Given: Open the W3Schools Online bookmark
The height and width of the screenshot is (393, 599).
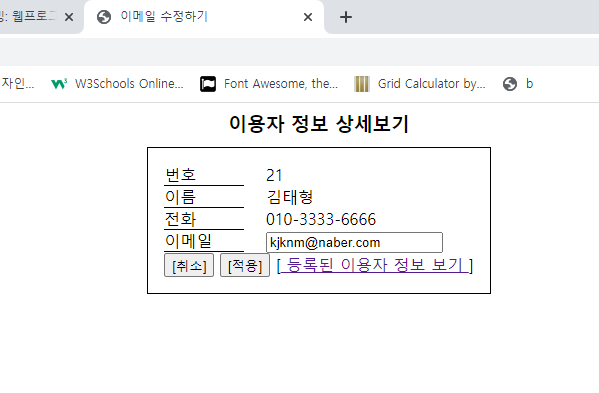Looking at the screenshot, I should 118,84.
